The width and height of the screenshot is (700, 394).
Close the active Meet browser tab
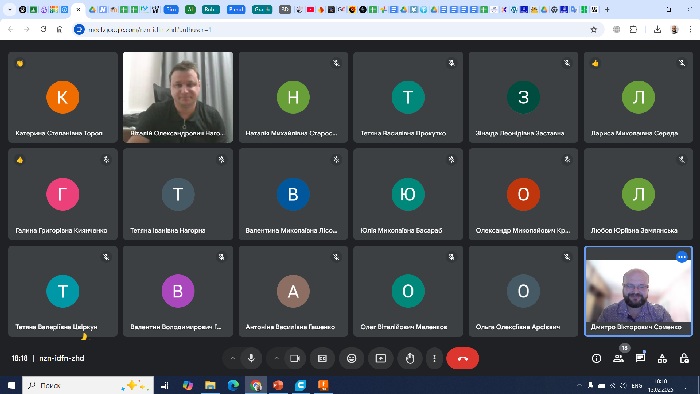point(78,9)
